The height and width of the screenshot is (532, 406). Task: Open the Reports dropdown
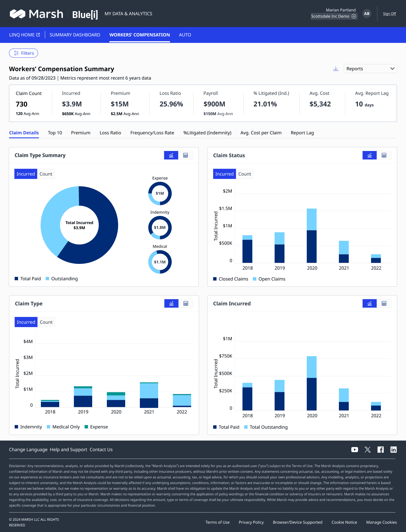(370, 69)
